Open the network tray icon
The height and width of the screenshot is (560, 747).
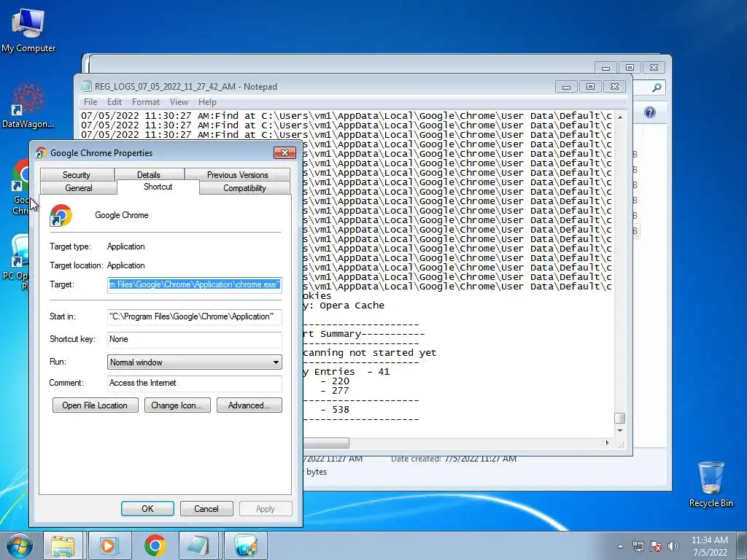tap(638, 546)
